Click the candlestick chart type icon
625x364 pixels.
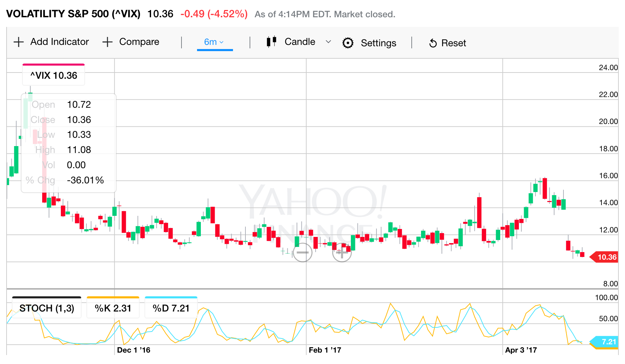coord(271,42)
